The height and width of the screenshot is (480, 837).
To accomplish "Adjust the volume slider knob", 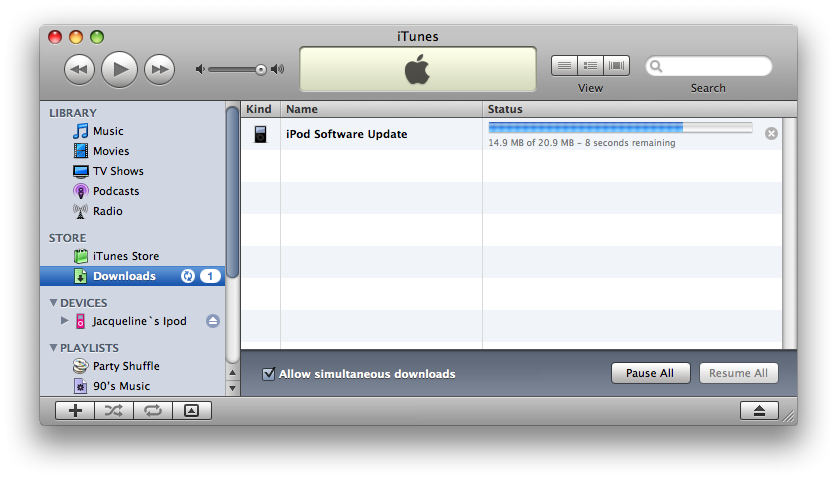I will [260, 70].
